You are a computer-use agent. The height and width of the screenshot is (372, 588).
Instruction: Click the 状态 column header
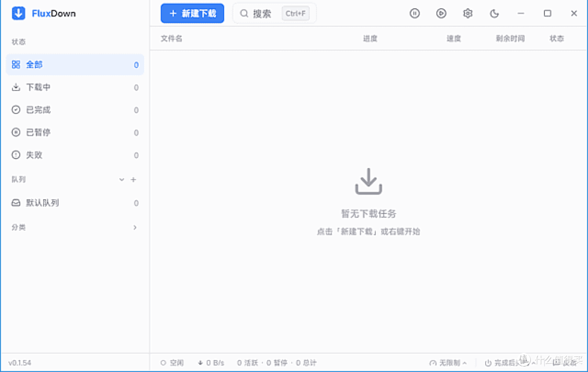tap(557, 38)
